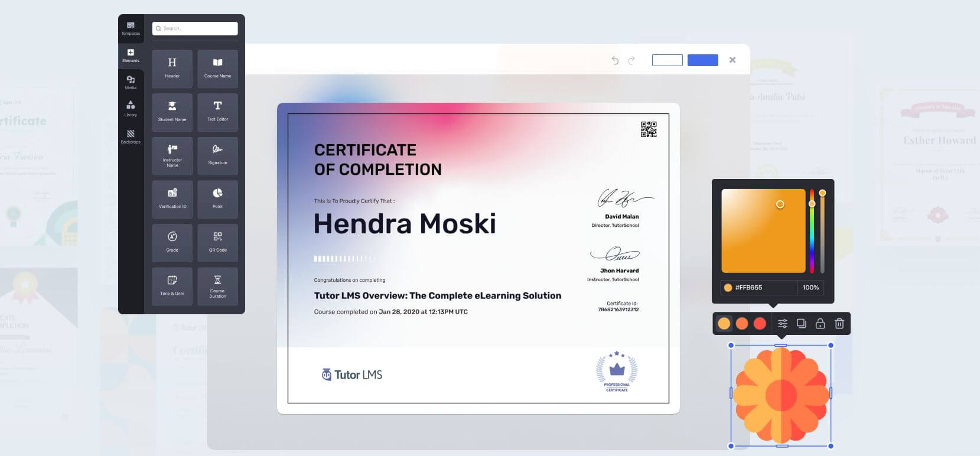Add the Text Editor element
The height and width of the screenshot is (456, 980).
click(217, 112)
